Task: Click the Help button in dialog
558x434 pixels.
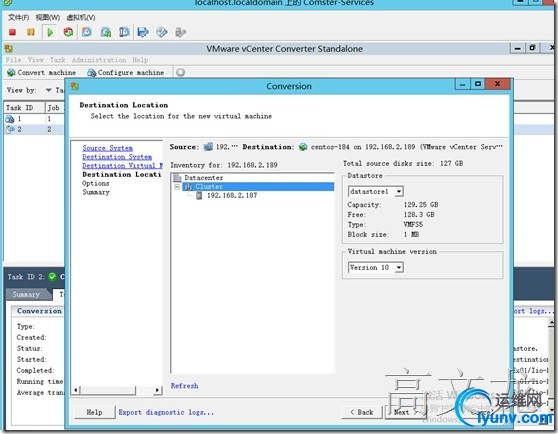Action: click(x=94, y=412)
